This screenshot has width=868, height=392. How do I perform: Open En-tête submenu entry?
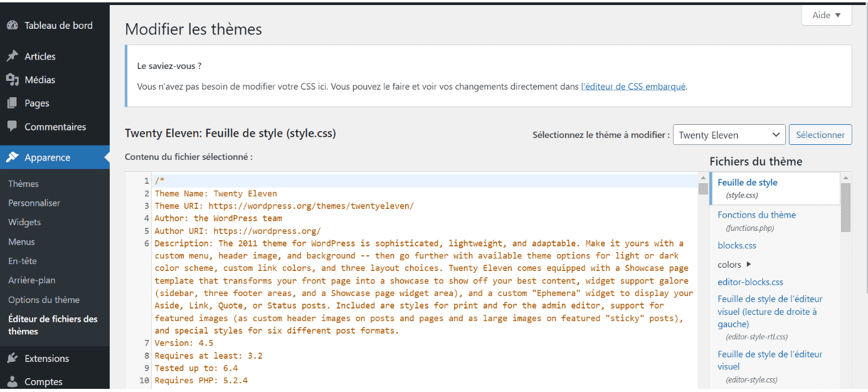tap(22, 261)
